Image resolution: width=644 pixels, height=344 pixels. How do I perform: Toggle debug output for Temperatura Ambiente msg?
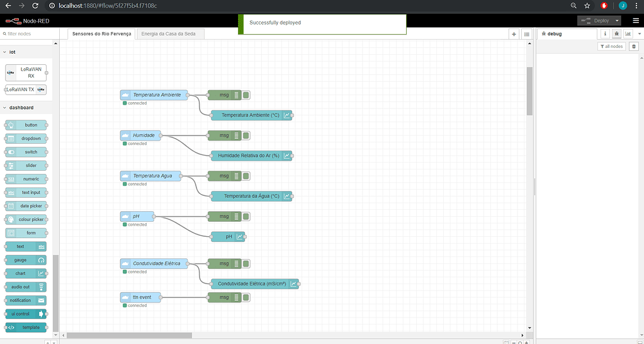click(246, 95)
